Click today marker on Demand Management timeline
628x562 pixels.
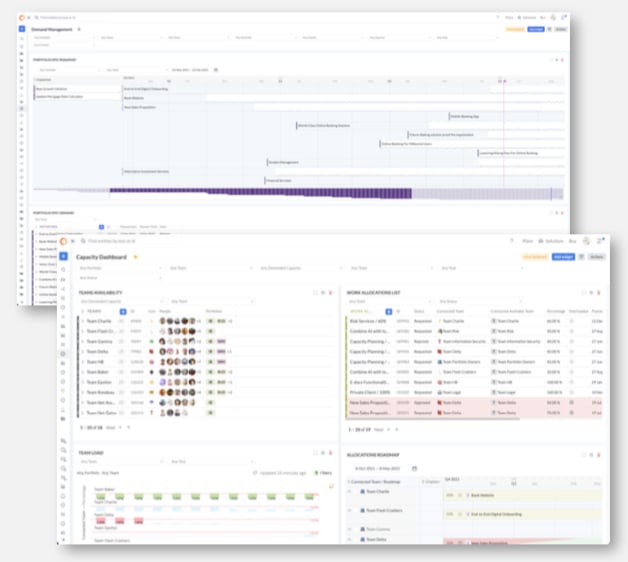tap(504, 81)
